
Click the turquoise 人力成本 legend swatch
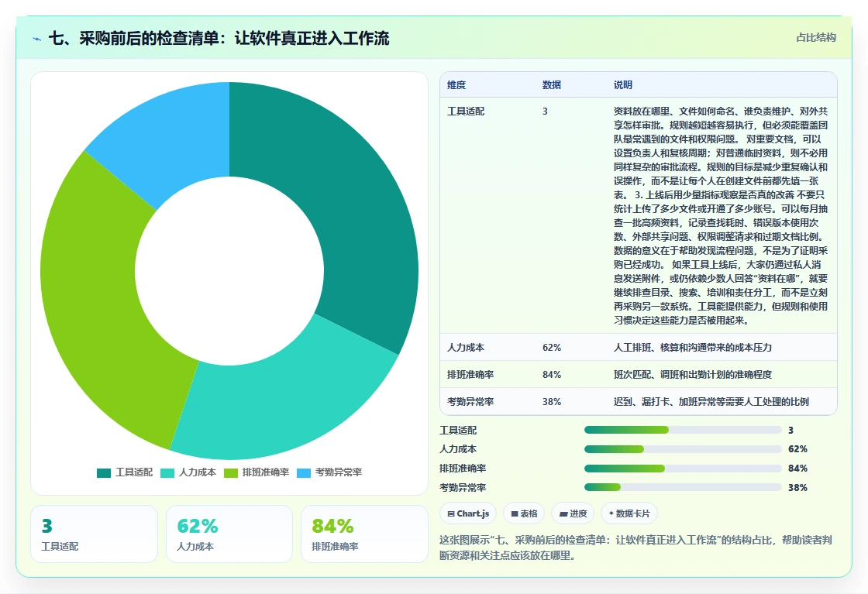(x=167, y=473)
